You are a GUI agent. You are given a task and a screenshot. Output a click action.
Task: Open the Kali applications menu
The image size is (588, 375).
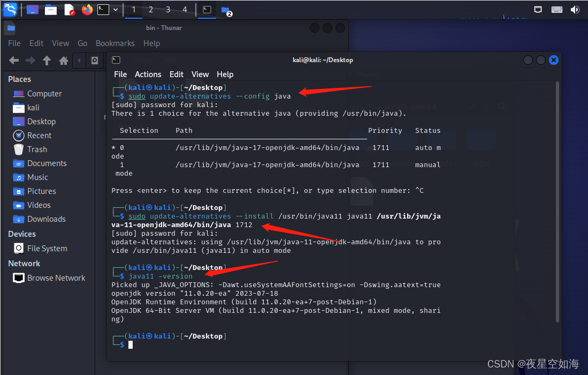pyautogui.click(x=10, y=9)
